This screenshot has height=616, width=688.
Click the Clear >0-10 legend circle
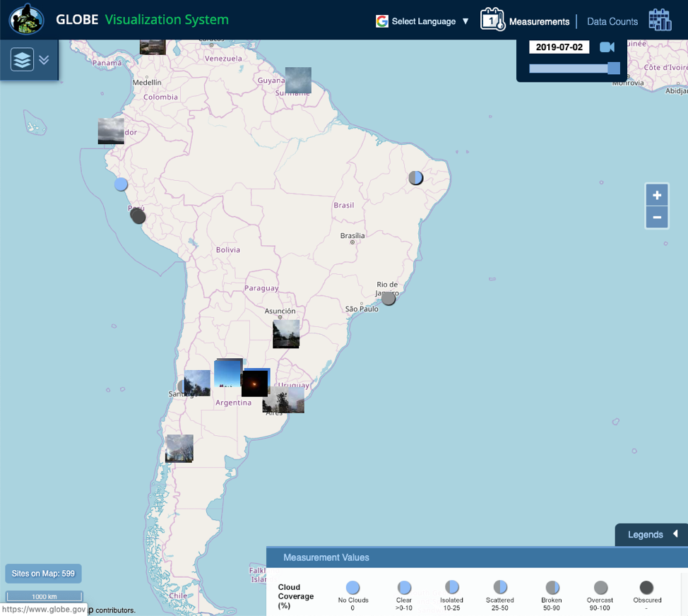(404, 588)
